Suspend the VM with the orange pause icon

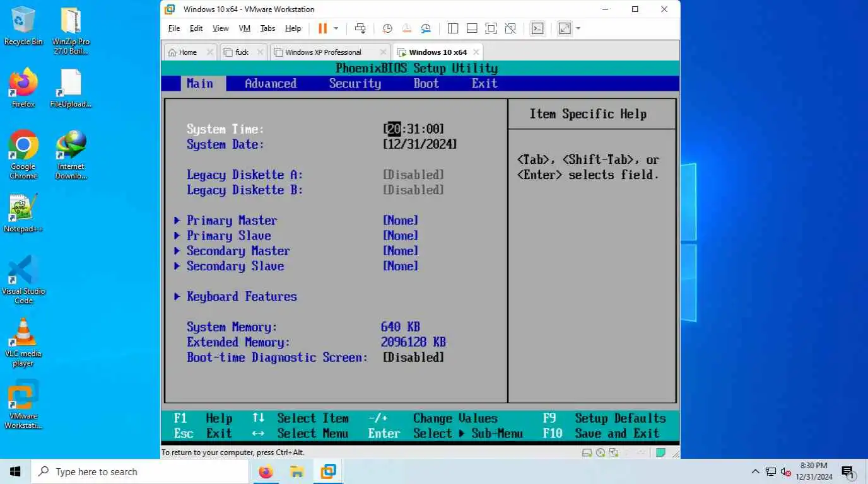pos(322,28)
